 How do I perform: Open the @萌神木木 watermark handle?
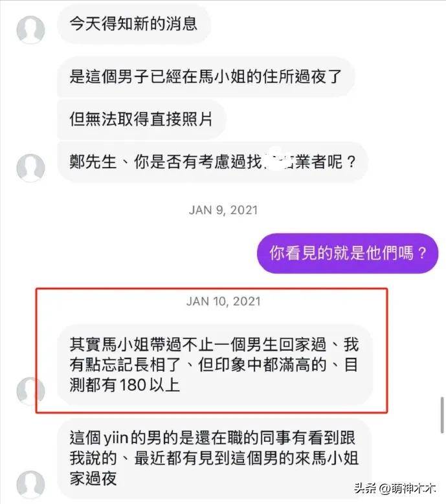407,488
